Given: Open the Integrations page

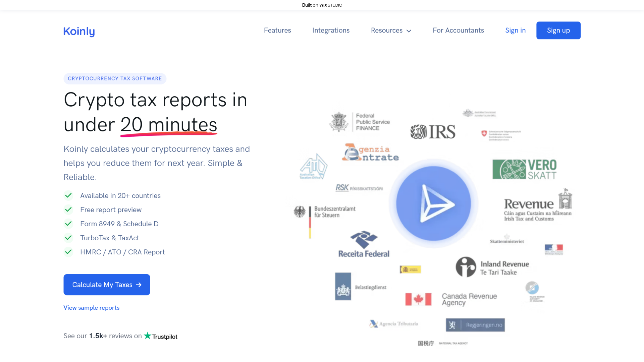Looking at the screenshot, I should pos(331,31).
